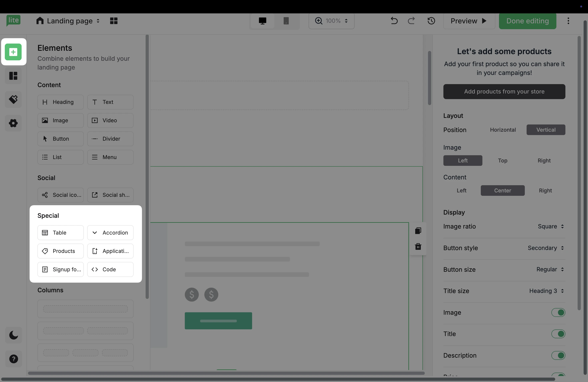Screen dimensions: 588x382
Task: Open the grid pages overview icon
Action: (114, 21)
